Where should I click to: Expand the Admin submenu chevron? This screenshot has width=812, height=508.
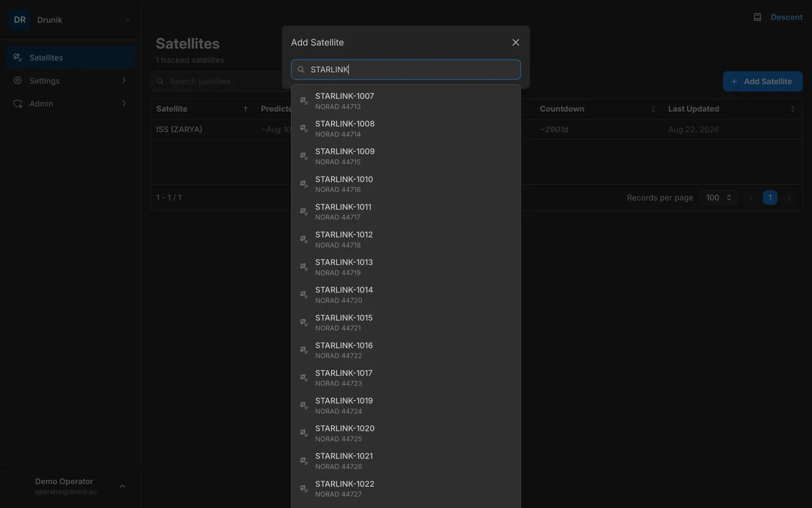point(124,104)
